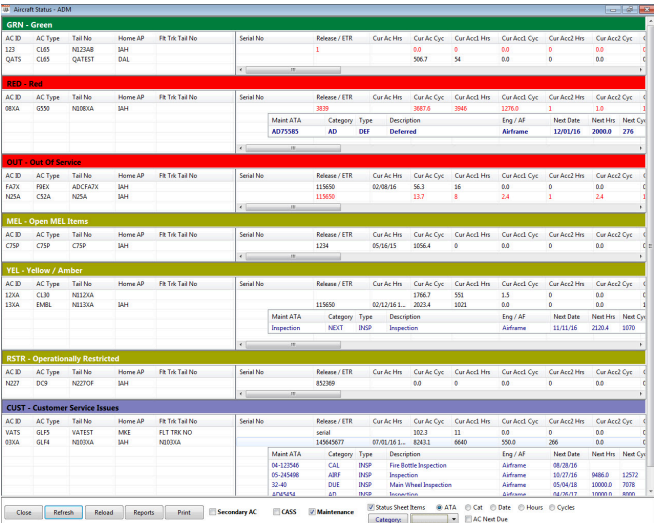Viewport: 654px width, 523px height.
Task: Choose the Hours radio option
Action: coord(521,508)
